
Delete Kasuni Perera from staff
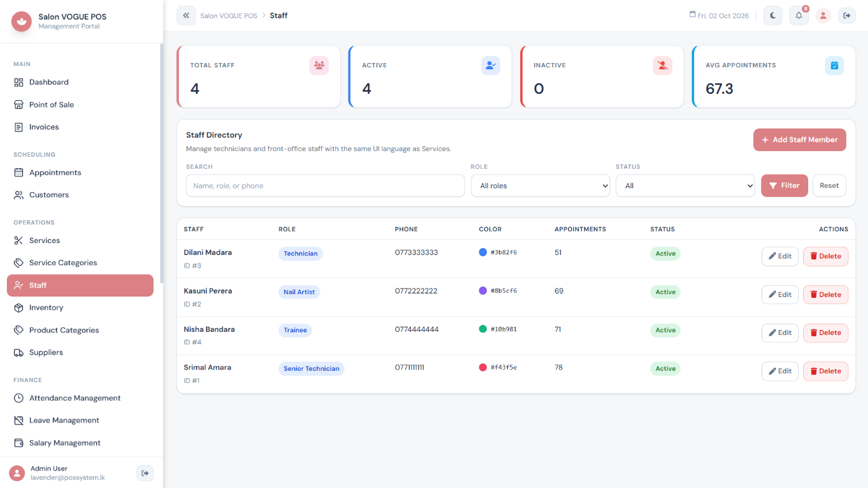(825, 295)
